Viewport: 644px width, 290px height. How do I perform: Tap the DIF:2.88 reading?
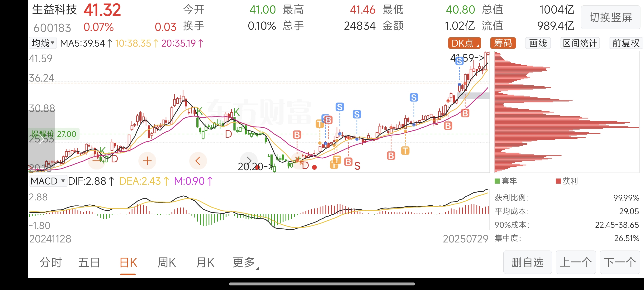coord(91,181)
